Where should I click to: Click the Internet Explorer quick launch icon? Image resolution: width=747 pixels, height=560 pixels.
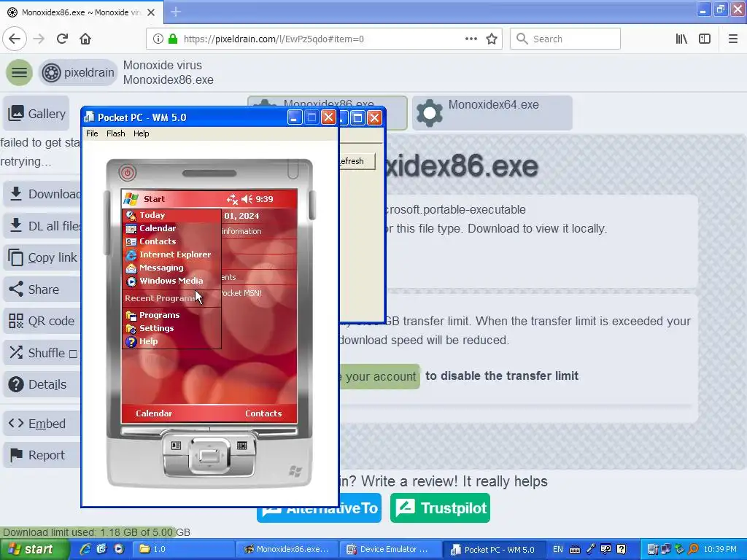pos(85,550)
